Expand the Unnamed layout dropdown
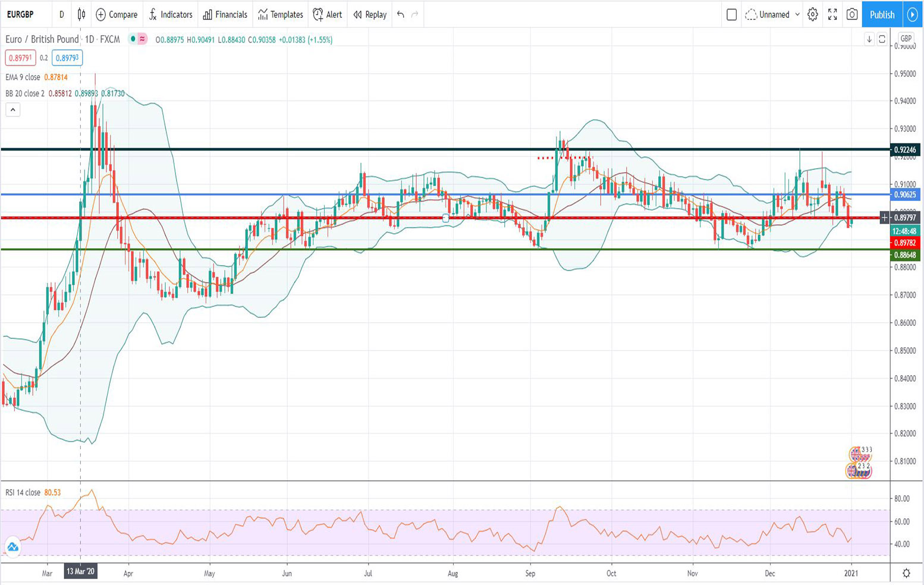This screenshot has height=585, width=924. (797, 14)
